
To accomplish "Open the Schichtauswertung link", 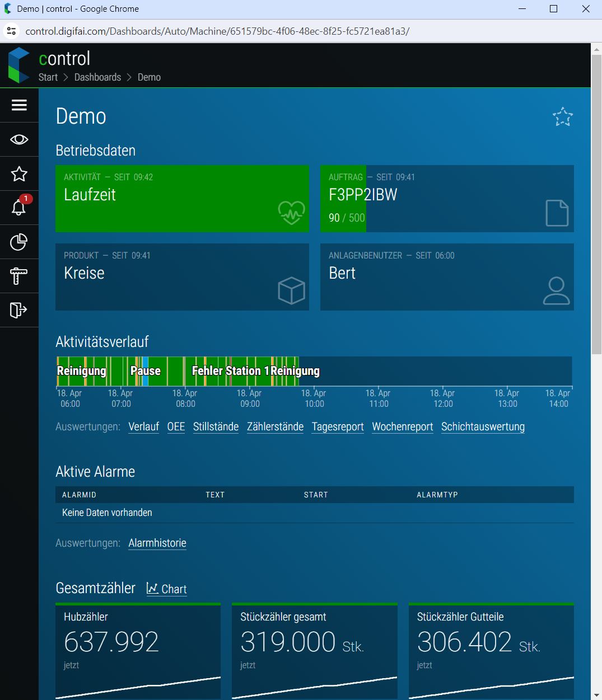I will pos(483,426).
